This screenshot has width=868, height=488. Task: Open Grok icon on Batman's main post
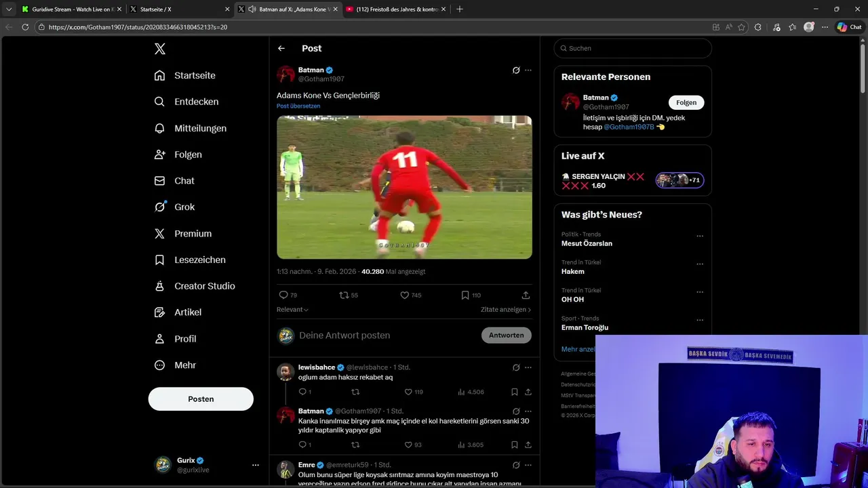pos(516,70)
